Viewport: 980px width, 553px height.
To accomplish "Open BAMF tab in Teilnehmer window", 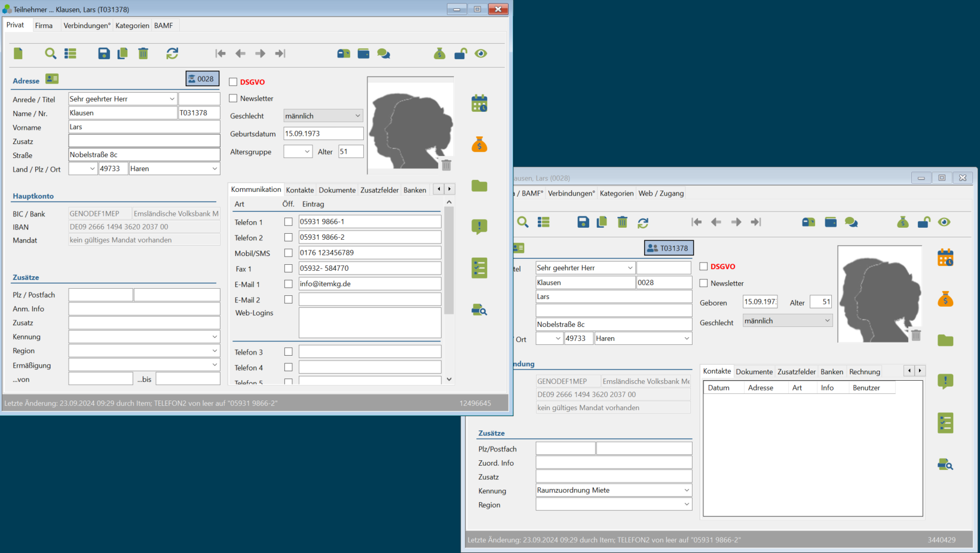I will [164, 26].
